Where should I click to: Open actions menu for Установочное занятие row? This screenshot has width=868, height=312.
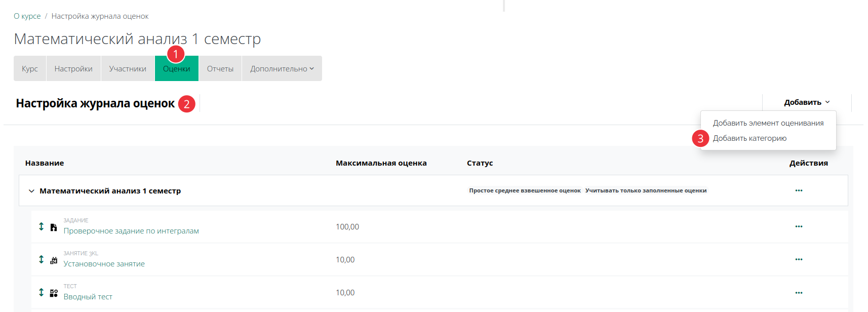tap(799, 259)
